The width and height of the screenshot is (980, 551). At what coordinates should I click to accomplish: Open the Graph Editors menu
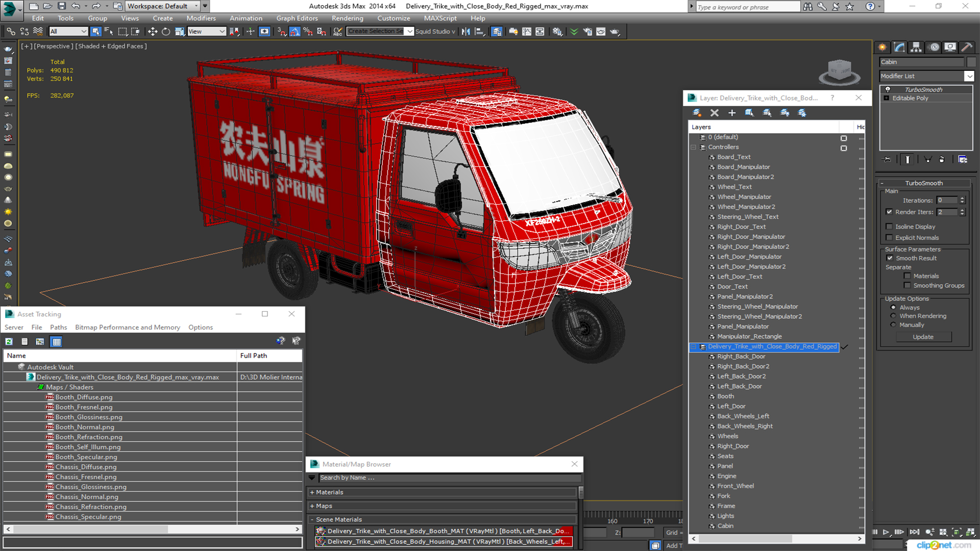[x=297, y=18]
